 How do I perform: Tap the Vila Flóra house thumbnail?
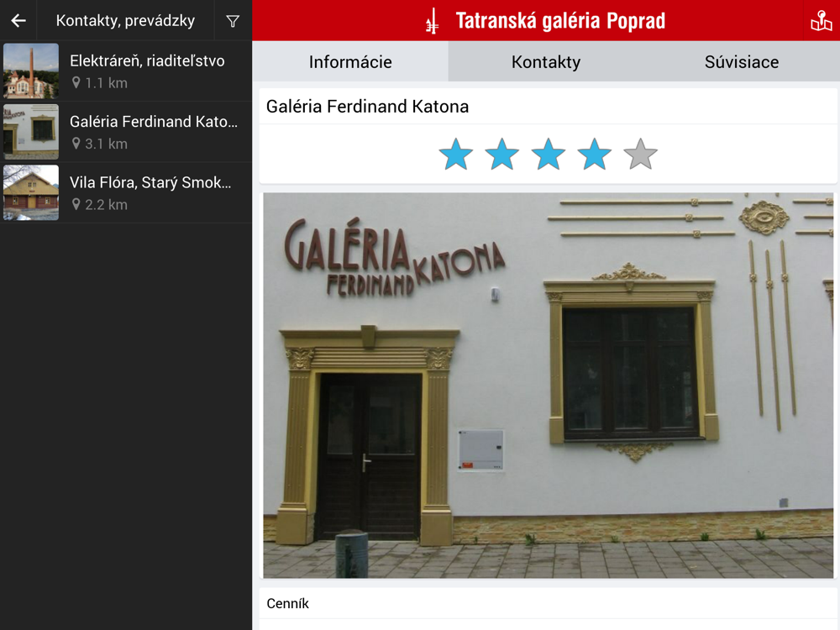click(x=31, y=193)
